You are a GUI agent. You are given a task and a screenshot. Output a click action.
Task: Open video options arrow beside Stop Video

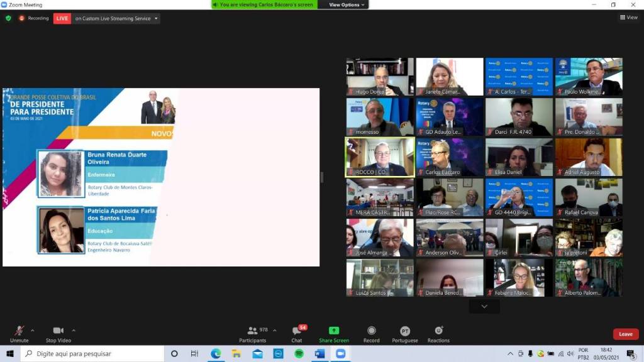click(74, 330)
